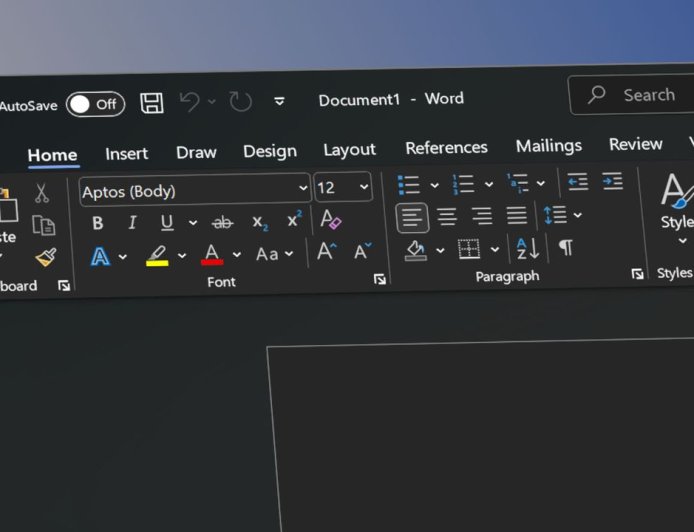The image size is (694, 532).
Task: Click the Undo arrow icon
Action: pos(190,102)
